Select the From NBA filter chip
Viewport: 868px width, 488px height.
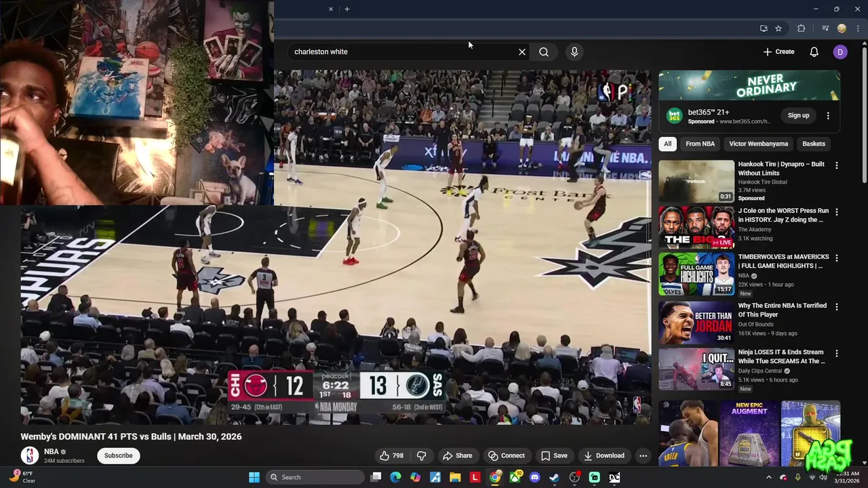[700, 144]
